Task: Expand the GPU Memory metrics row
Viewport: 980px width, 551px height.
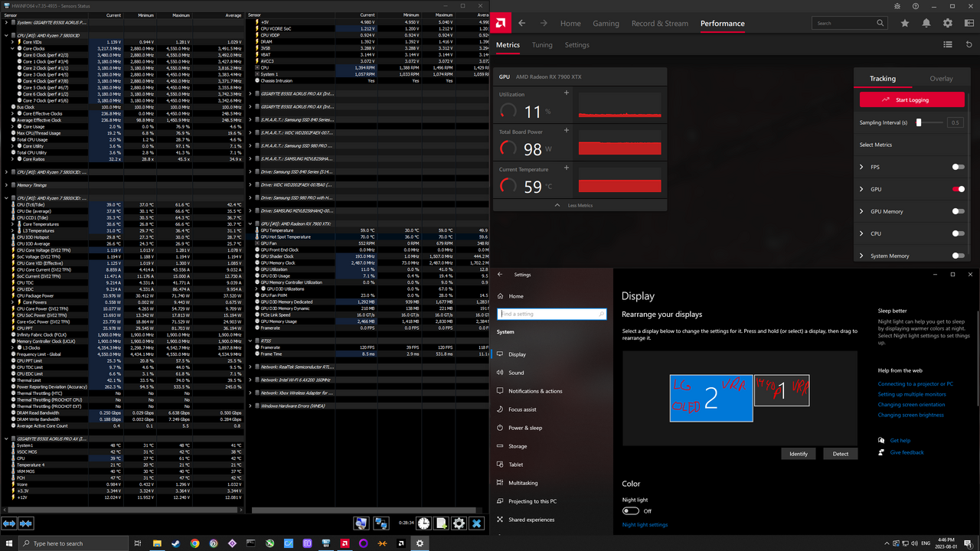Action: (x=861, y=211)
